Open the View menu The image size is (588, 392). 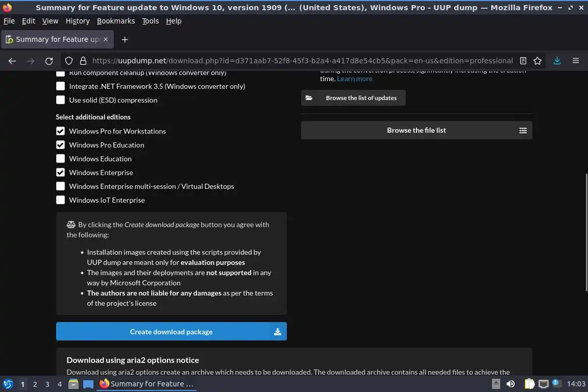coord(50,21)
